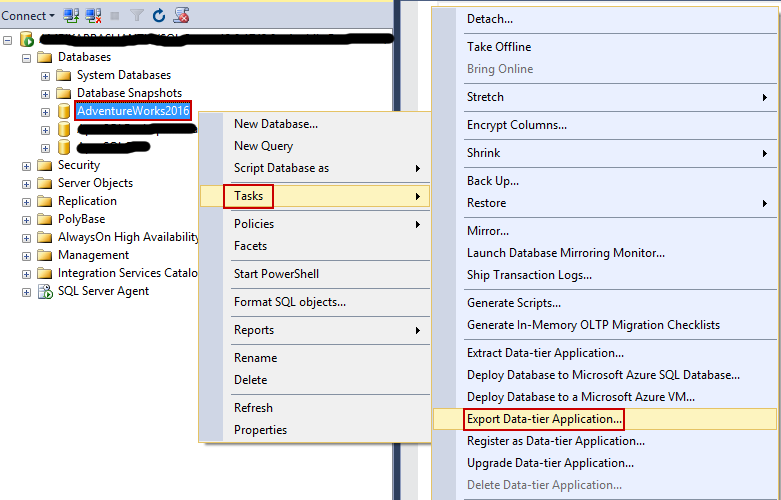Collapse the Databases tree node
Screen dimensions: 781x500
pyautogui.click(x=27, y=57)
